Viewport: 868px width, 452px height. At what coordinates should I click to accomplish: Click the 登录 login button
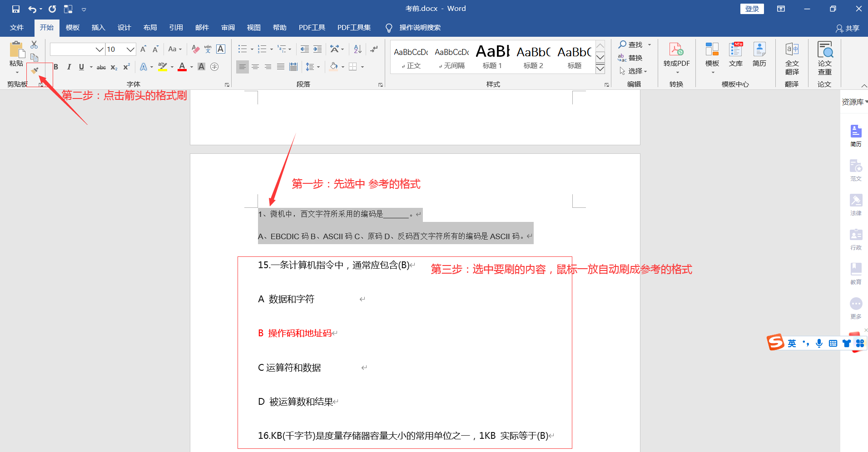pos(752,9)
